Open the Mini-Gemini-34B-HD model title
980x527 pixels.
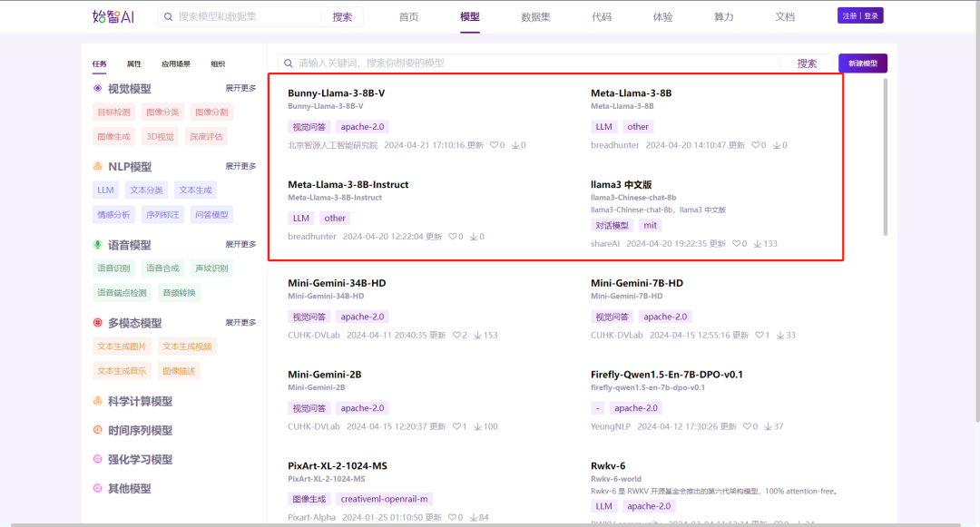(x=337, y=283)
